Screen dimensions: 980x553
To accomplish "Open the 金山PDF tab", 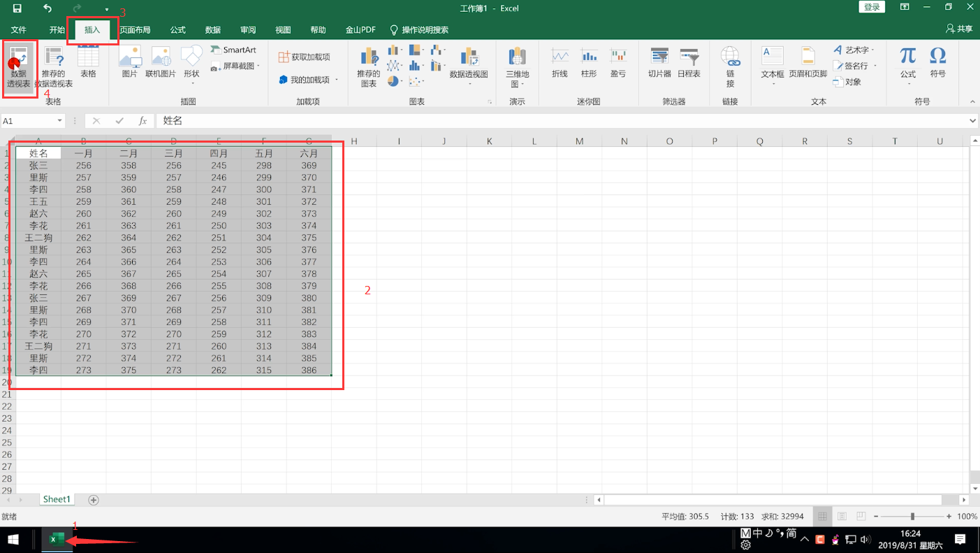I will (360, 29).
